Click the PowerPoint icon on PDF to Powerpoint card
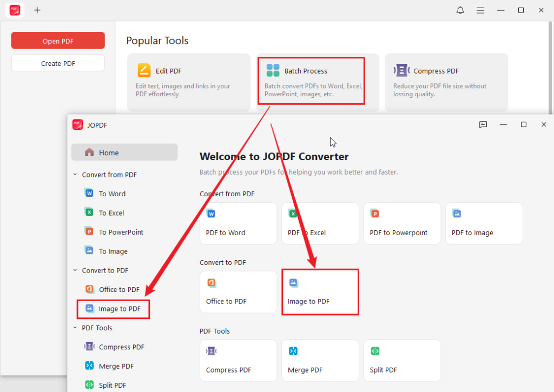 (x=374, y=214)
